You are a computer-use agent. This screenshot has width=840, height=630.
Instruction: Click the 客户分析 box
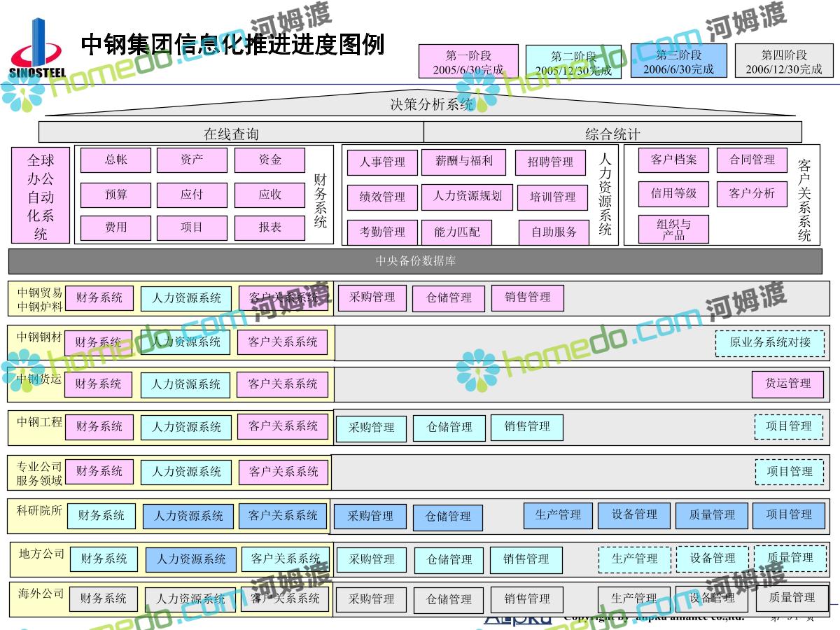(752, 194)
